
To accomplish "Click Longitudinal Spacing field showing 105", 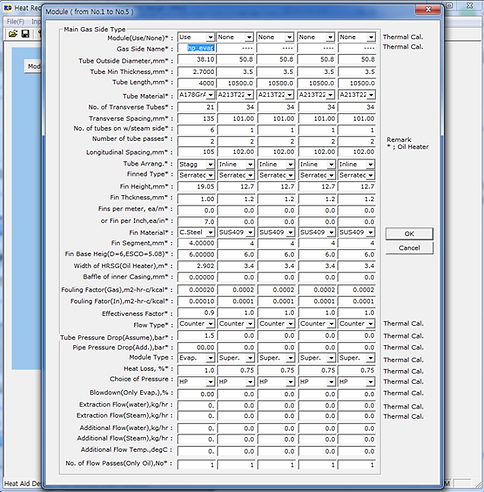I will pyautogui.click(x=196, y=152).
